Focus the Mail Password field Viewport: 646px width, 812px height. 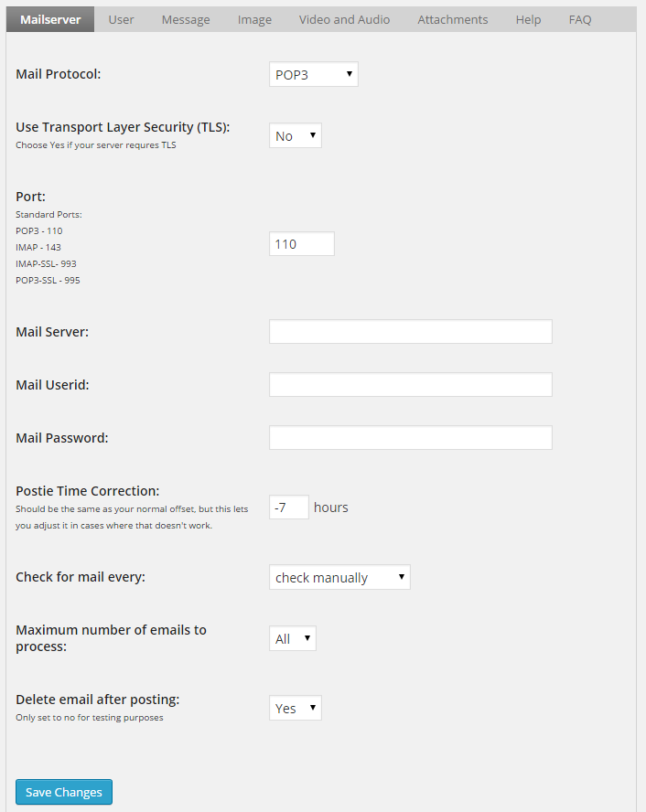[x=410, y=438]
